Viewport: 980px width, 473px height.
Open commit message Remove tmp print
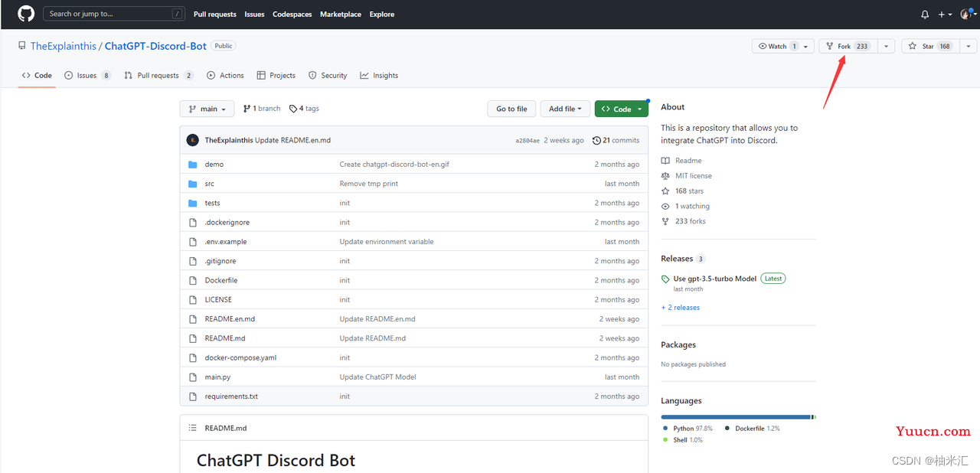tap(369, 184)
